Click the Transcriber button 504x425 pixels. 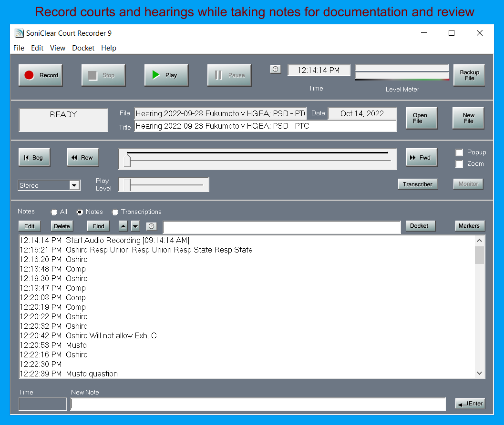coord(418,184)
